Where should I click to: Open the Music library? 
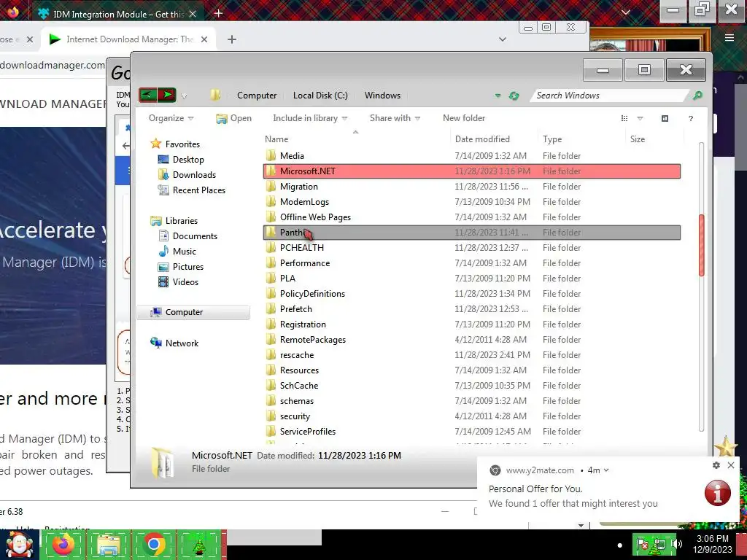click(x=185, y=252)
